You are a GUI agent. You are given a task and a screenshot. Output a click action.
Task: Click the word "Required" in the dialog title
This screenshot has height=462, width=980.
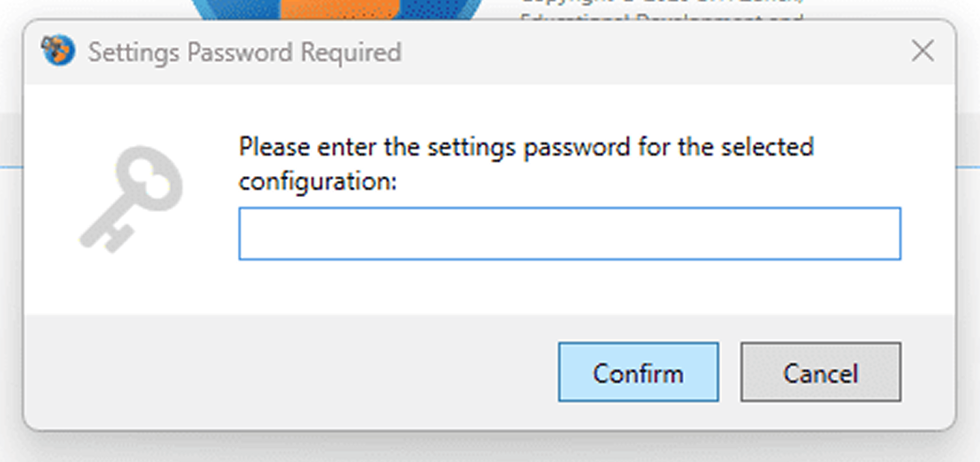pyautogui.click(x=350, y=53)
